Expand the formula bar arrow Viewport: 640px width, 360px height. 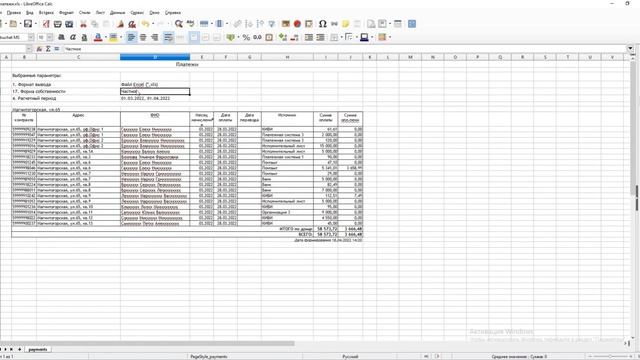[x=631, y=49]
